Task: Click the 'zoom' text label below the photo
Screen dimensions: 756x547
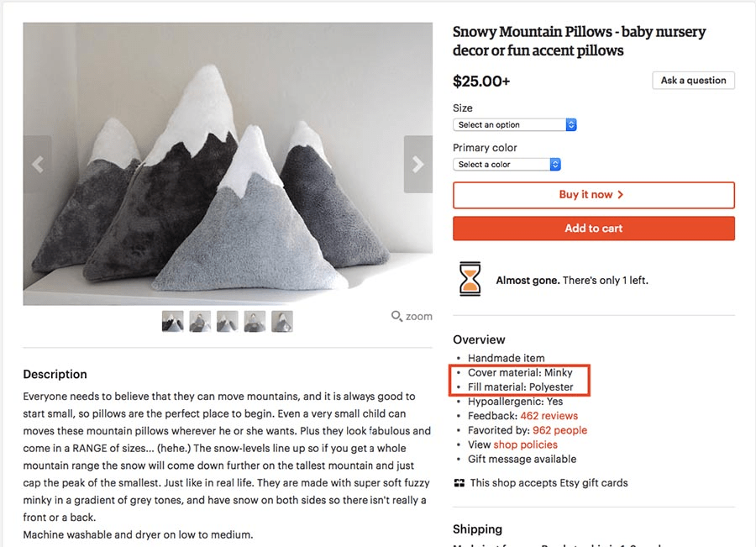Action: tap(417, 317)
